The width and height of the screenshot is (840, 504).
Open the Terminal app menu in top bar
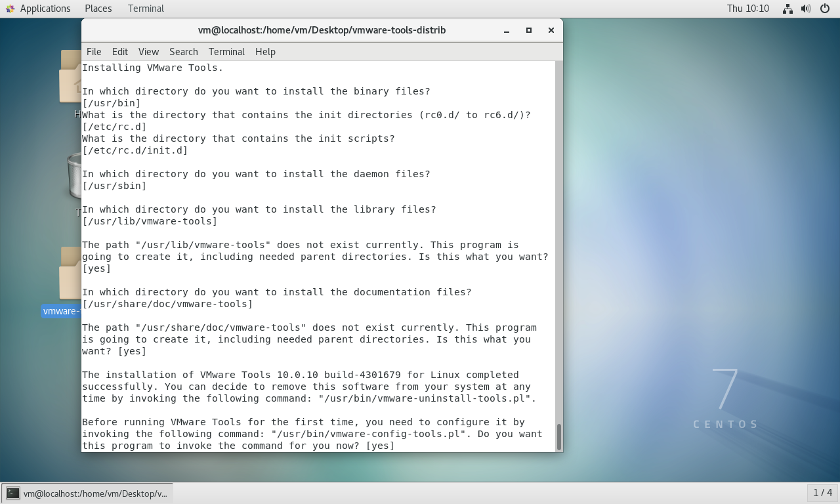pyautogui.click(x=146, y=9)
